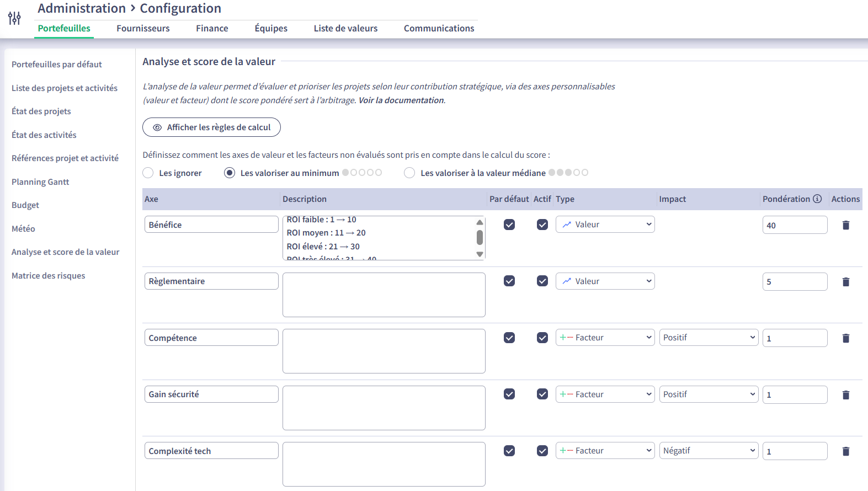Image resolution: width=868 pixels, height=491 pixels.
Task: Click trash icon for Gain sécurité row
Action: coord(845,395)
